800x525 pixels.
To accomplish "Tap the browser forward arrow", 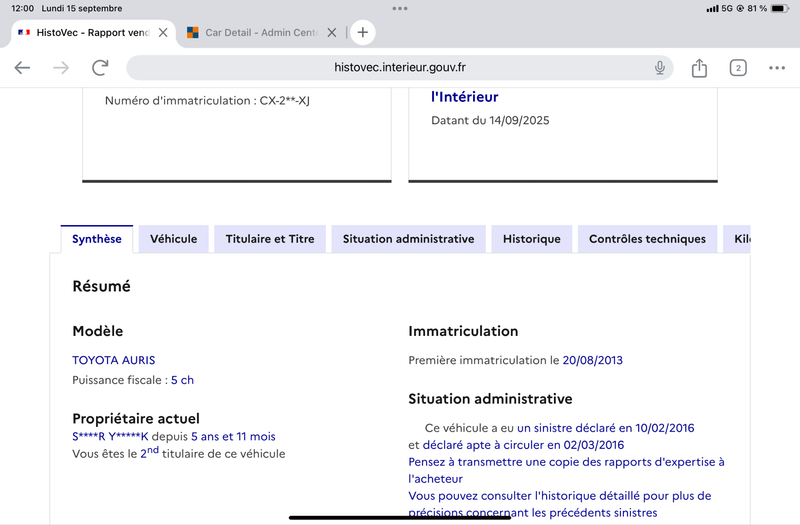I will click(x=61, y=68).
